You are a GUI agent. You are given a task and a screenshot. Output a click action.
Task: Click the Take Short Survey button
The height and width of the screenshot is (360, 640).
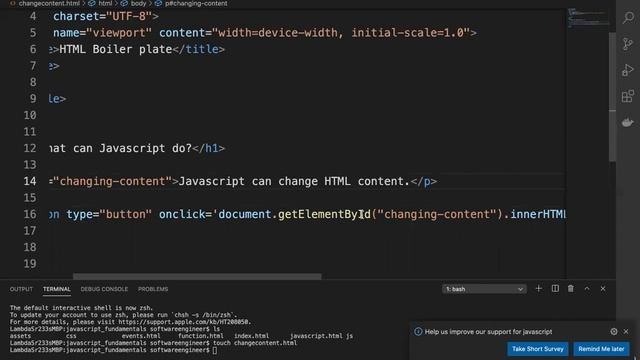[538, 349]
